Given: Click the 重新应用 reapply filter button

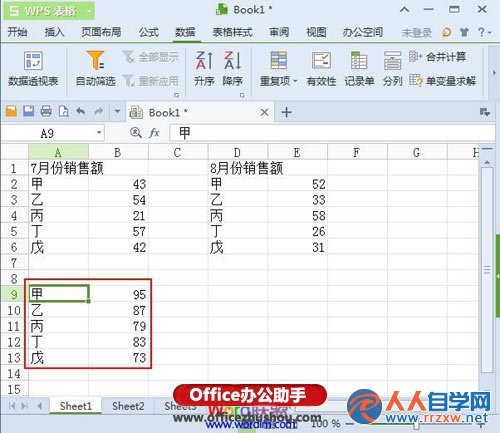Looking at the screenshot, I should click(151, 81).
